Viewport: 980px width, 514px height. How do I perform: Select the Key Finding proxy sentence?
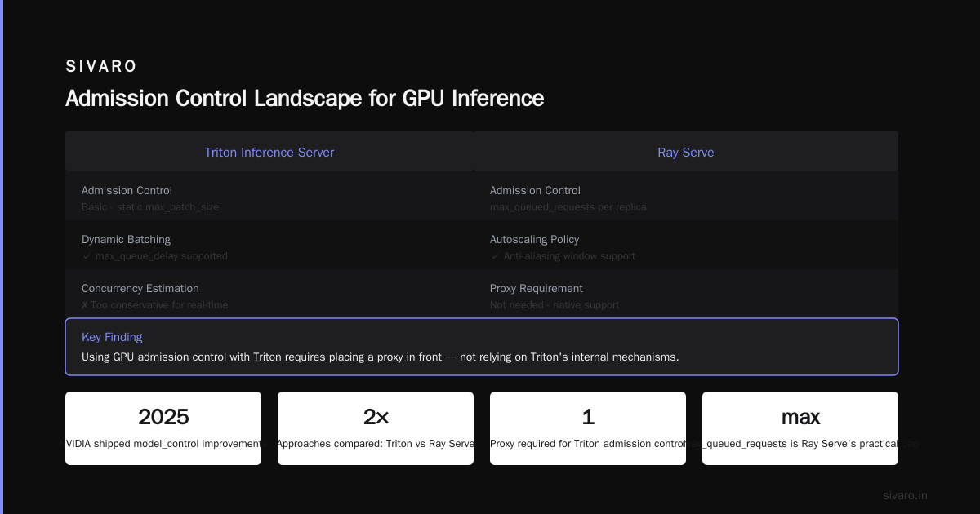(381, 357)
